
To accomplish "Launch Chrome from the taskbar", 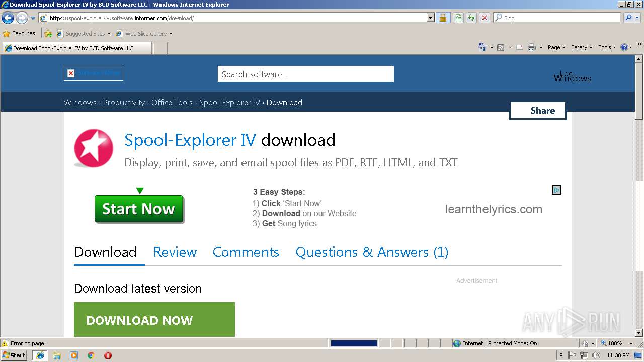I will click(x=91, y=355).
